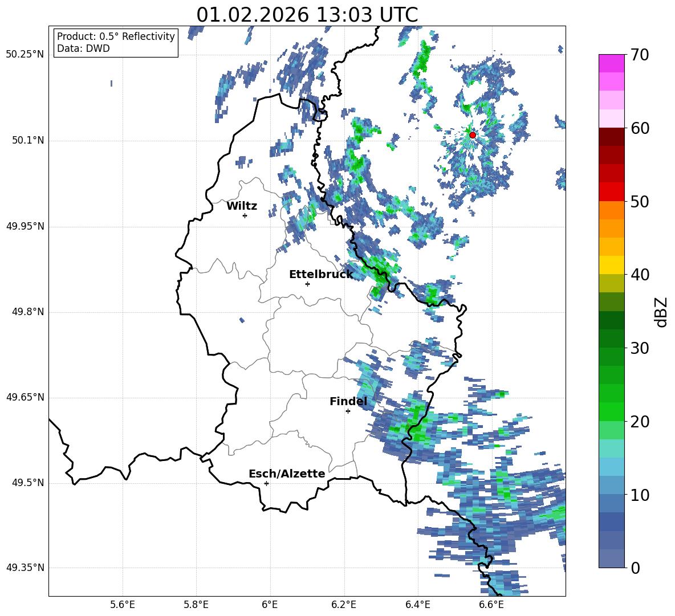Screen dimensions: 675x616
Task: Click the 5.6°E longitude label
Action: (123, 605)
